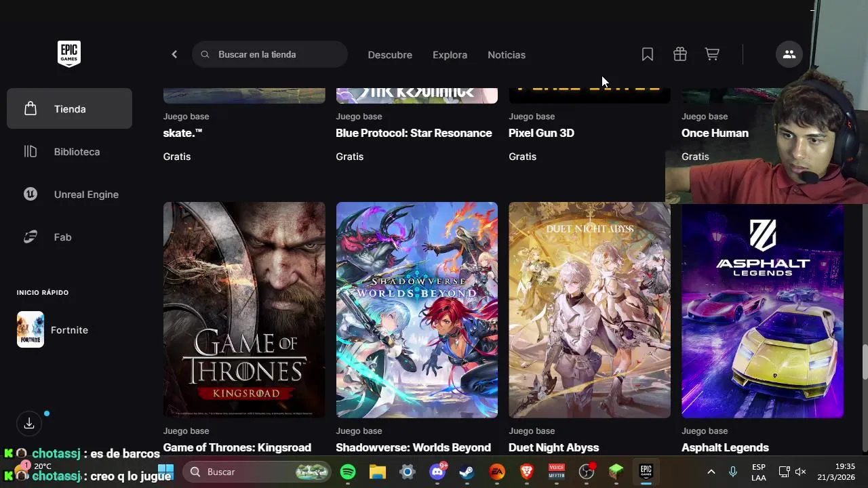
Task: Click the Fab icon
Action: tap(31, 237)
